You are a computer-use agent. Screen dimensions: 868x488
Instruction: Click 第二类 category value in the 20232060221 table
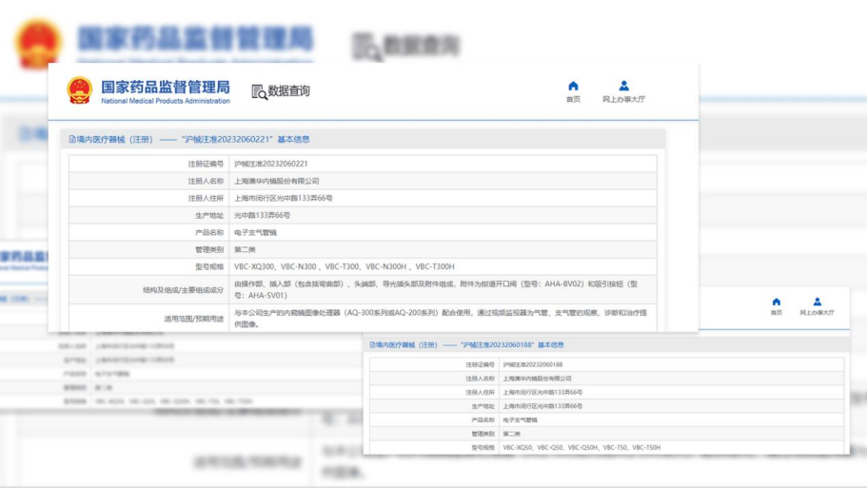pyautogui.click(x=245, y=249)
